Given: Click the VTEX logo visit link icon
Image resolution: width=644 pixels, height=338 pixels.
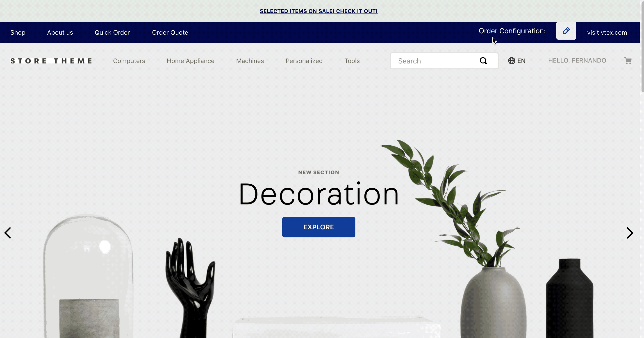Looking at the screenshot, I should pyautogui.click(x=607, y=32).
